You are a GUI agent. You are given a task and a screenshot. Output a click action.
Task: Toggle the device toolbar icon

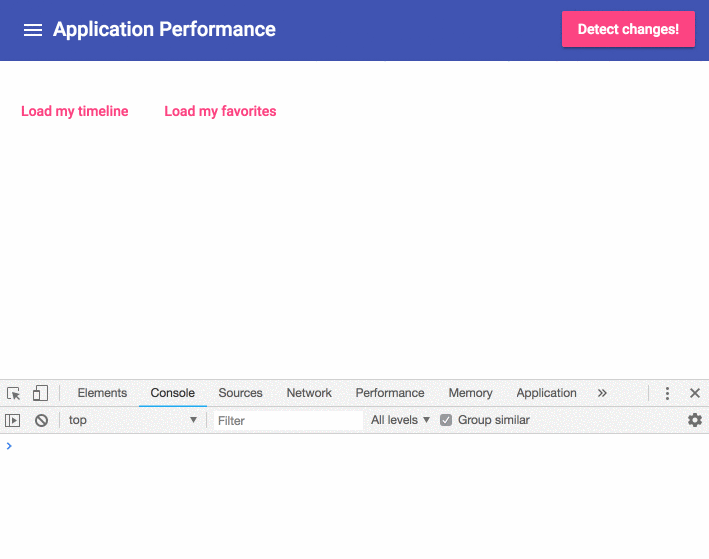40,393
